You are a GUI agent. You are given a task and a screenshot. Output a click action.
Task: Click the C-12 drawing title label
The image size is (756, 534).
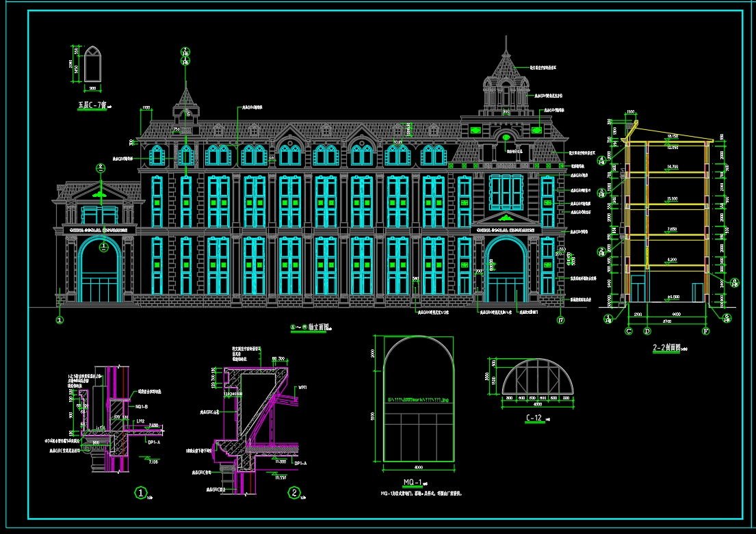(534, 418)
